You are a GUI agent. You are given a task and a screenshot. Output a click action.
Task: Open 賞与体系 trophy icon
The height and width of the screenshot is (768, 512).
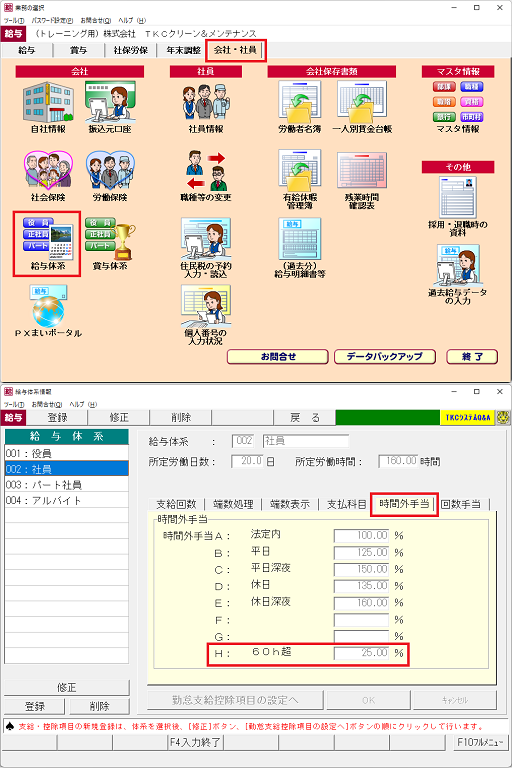click(x=110, y=239)
